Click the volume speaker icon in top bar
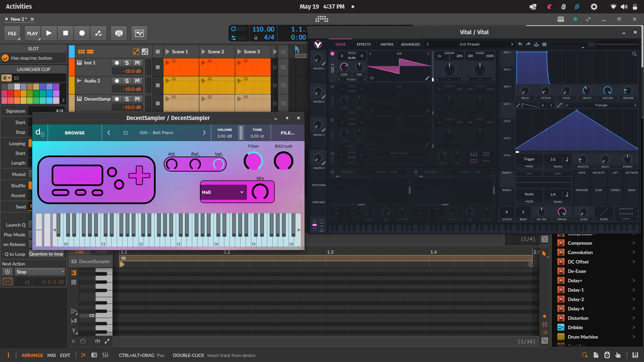The image size is (644, 362). pyautogui.click(x=624, y=7)
